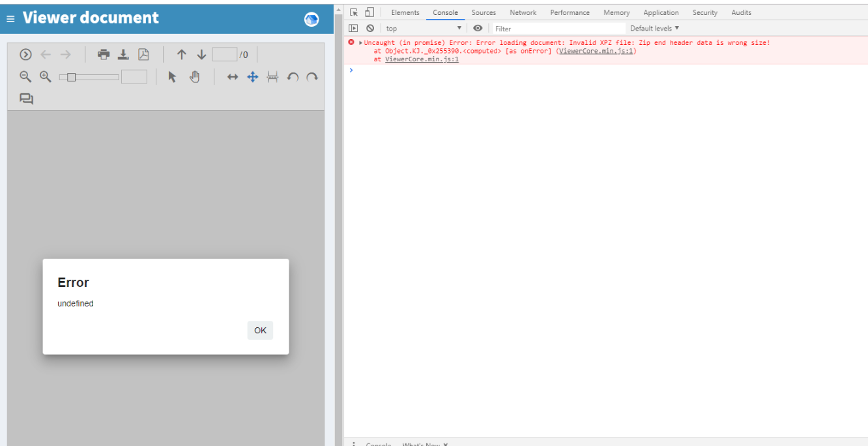Image resolution: width=868 pixels, height=446 pixels.
Task: Select the hand pan tool
Action: coord(194,77)
